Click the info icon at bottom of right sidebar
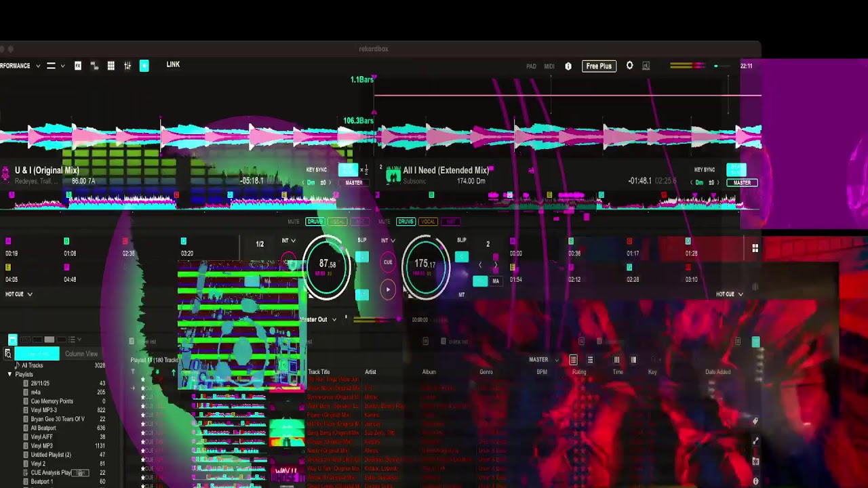The height and width of the screenshot is (488, 868). pos(755,481)
